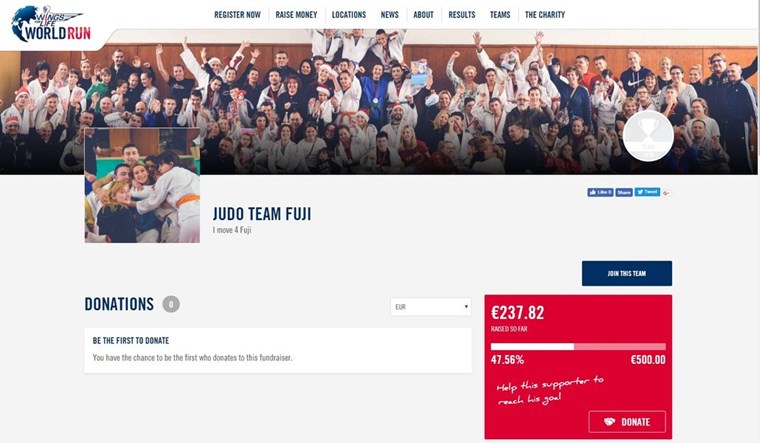Go to Raise Money section
The width and height of the screenshot is (760, 443).
point(296,15)
